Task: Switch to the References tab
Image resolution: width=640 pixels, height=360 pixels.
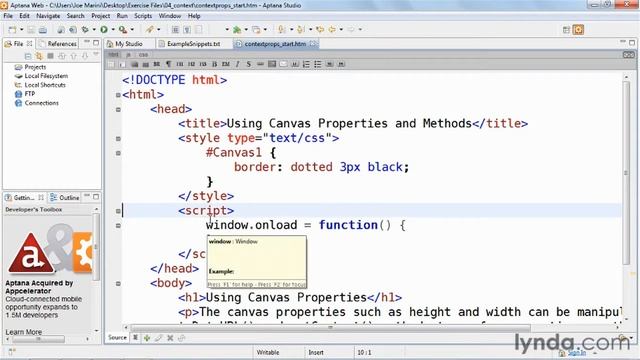Action: coord(58,44)
